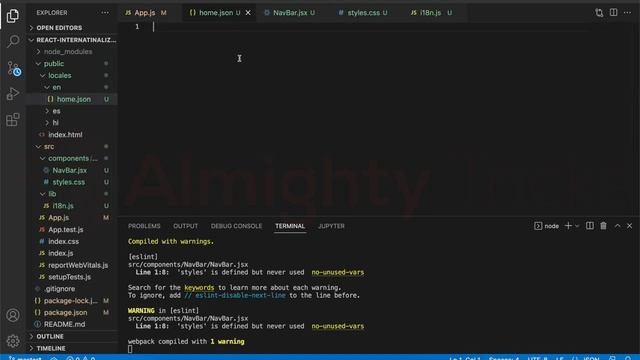Collapse the locales folder
This screenshot has width=640, height=360.
(72, 76)
